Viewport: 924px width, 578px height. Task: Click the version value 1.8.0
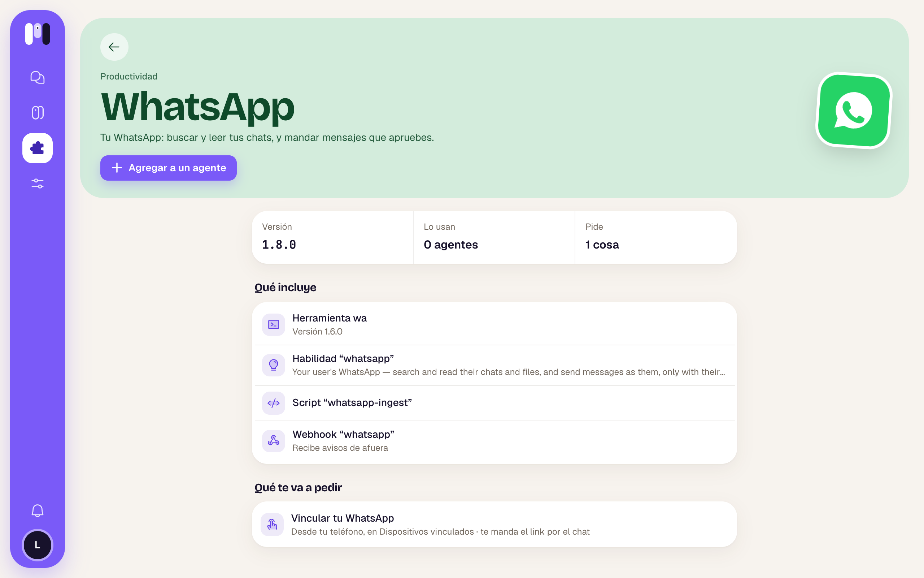tap(279, 245)
